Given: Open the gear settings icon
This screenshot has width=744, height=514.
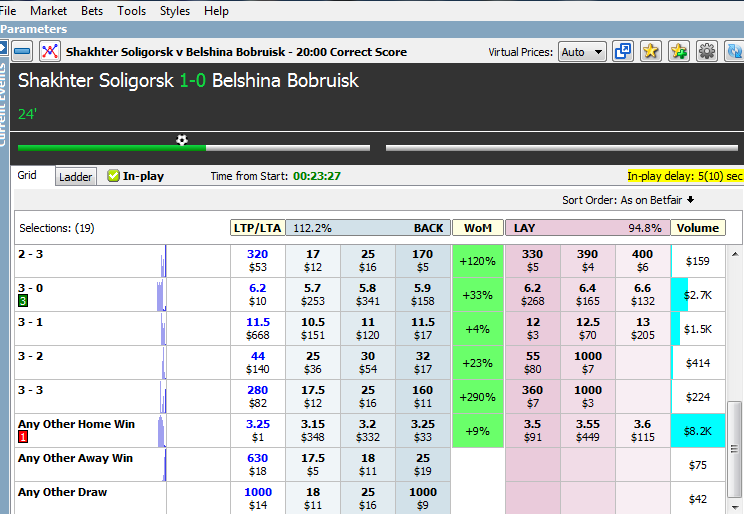Looking at the screenshot, I should pos(707,51).
